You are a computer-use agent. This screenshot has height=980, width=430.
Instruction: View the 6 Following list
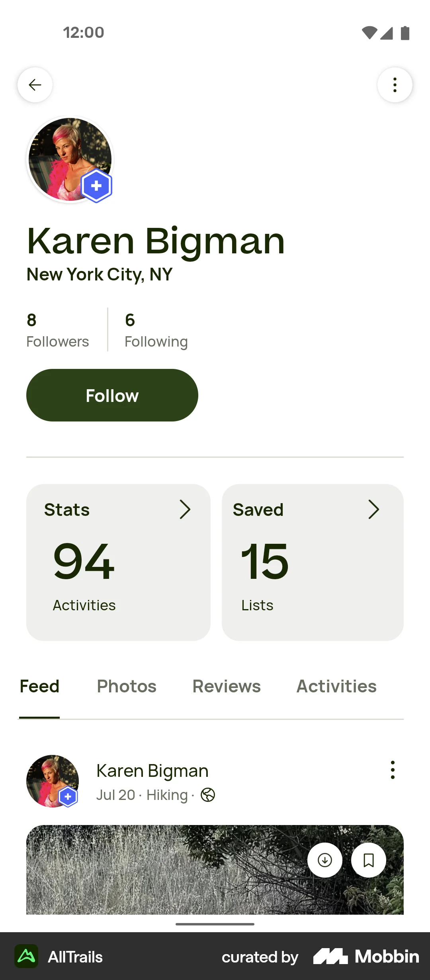(156, 330)
